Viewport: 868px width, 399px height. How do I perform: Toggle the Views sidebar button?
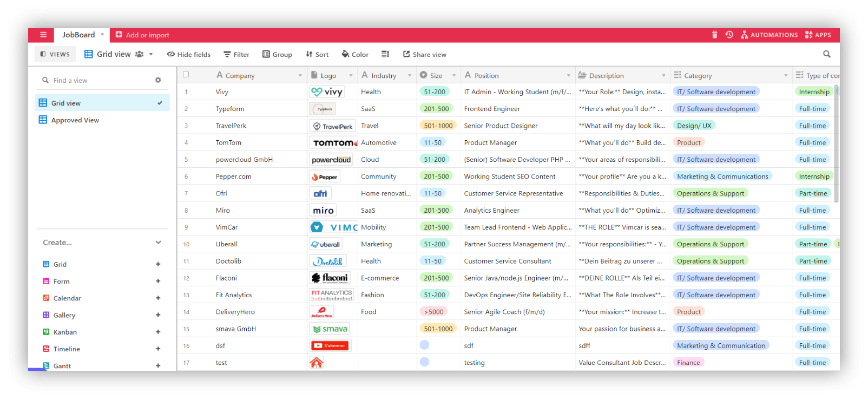click(55, 54)
